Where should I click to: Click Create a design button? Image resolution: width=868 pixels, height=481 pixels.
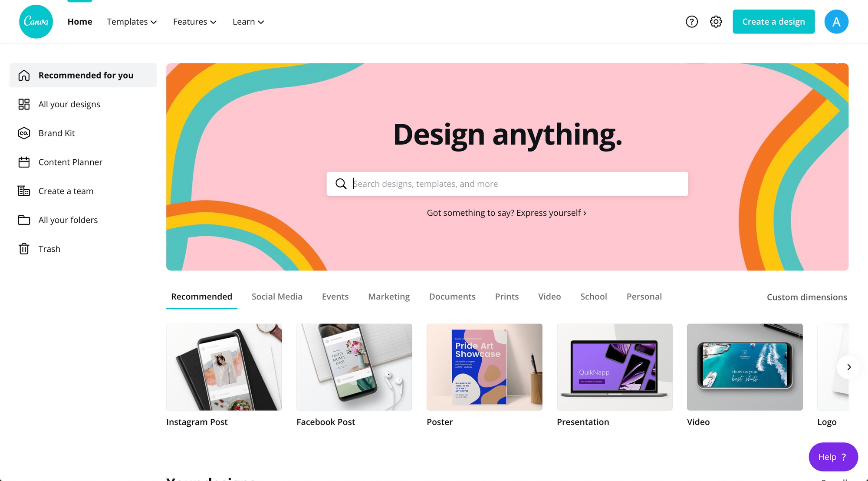(x=774, y=21)
